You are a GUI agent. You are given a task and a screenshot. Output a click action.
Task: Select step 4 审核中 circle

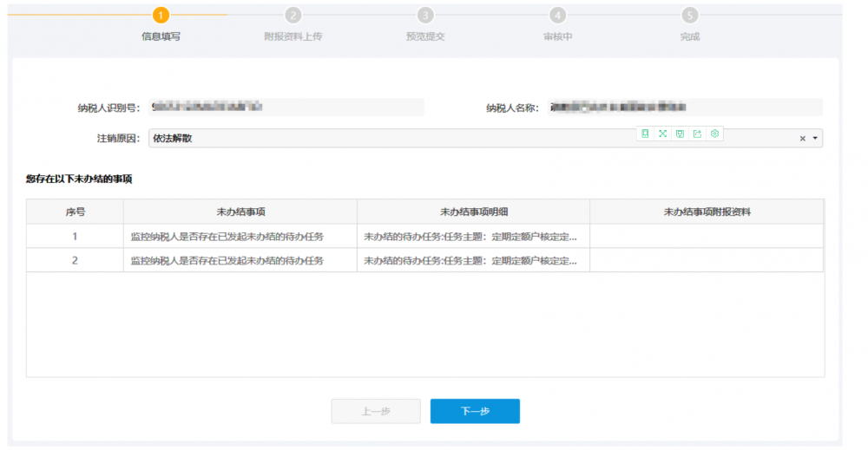pos(557,16)
